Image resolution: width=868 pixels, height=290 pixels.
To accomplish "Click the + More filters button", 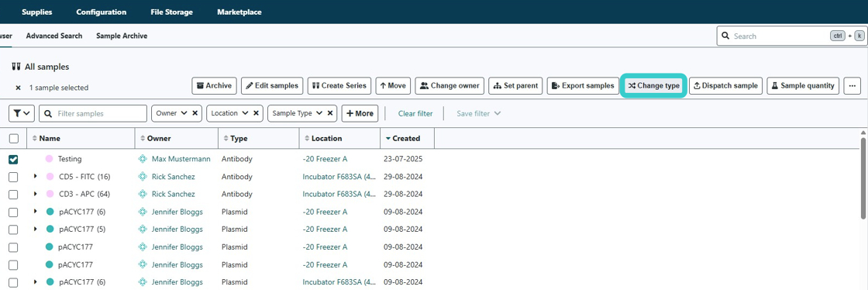I will pyautogui.click(x=360, y=113).
